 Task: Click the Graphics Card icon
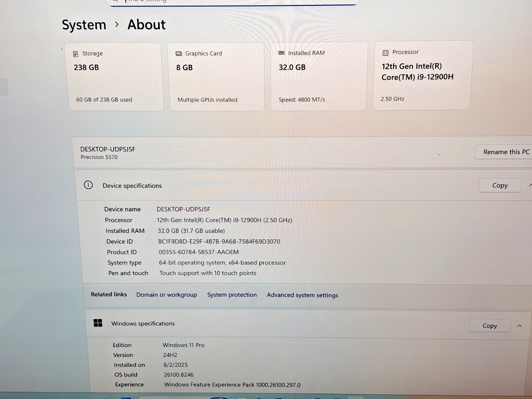pos(179,54)
